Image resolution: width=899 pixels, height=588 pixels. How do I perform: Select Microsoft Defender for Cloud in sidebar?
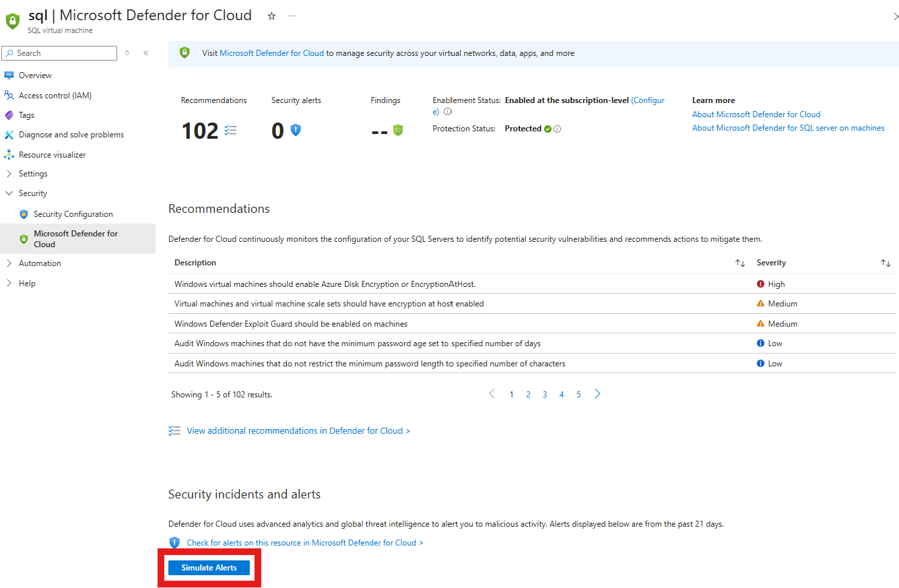tap(77, 239)
